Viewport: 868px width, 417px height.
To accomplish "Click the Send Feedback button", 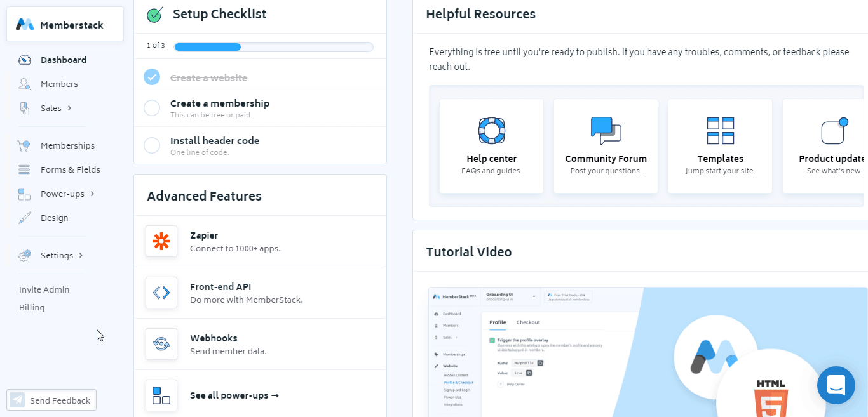I will (51, 400).
